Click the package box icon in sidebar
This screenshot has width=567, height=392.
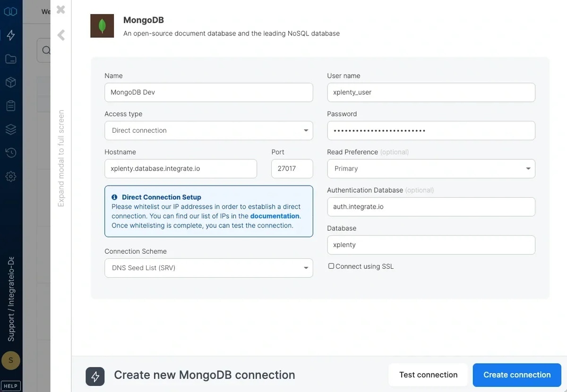tap(10, 82)
